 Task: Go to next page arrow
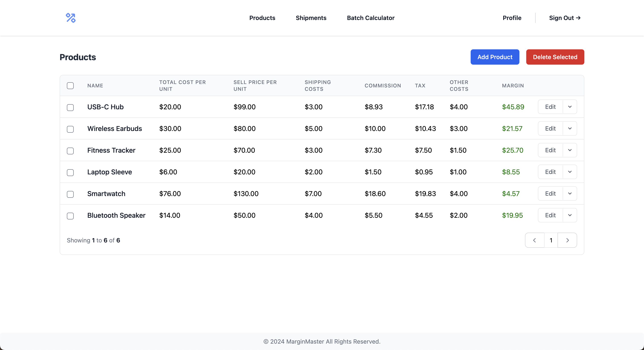(x=567, y=240)
